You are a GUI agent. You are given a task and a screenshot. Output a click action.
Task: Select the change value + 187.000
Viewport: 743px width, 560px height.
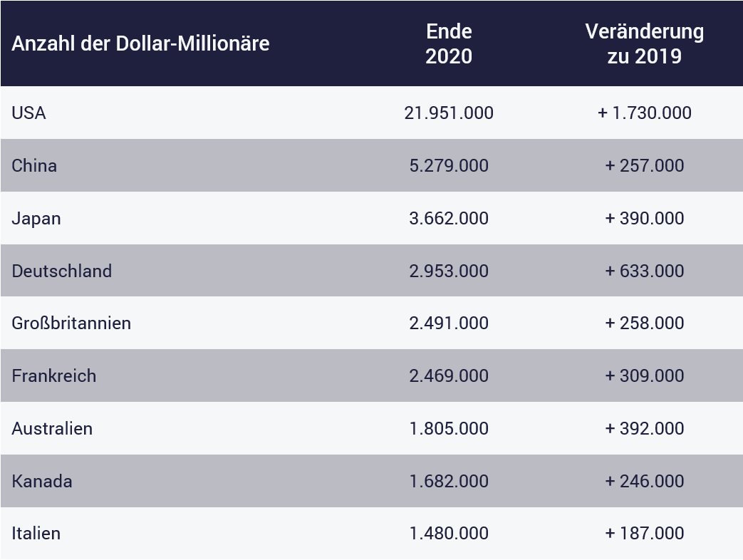tap(644, 533)
